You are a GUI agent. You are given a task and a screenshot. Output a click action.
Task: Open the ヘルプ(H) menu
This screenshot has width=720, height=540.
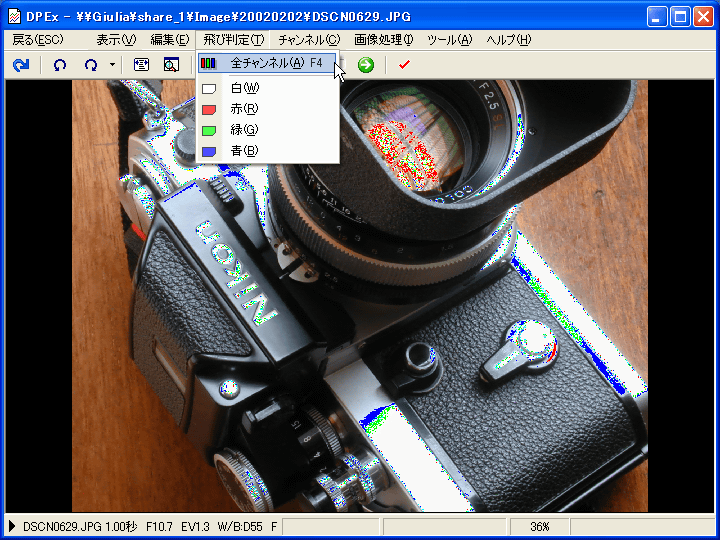click(508, 40)
